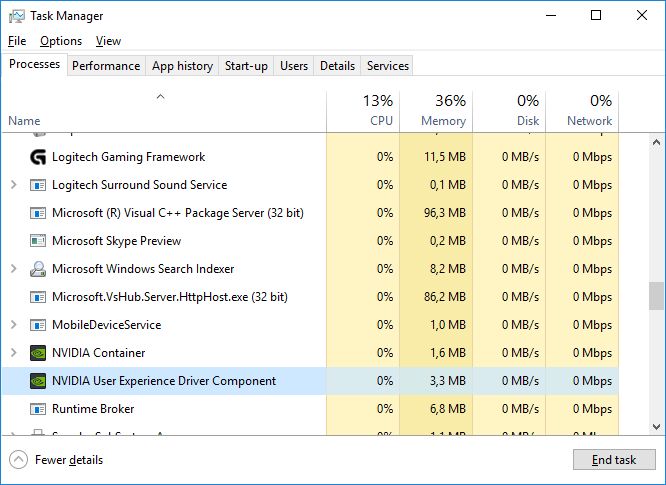Click the Windows Search Indexer icon
Viewport: 666px width, 485px height.
pos(38,269)
